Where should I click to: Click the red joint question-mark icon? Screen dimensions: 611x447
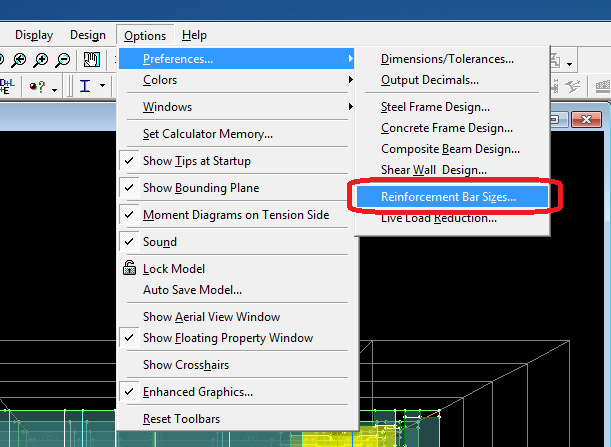coord(38,86)
